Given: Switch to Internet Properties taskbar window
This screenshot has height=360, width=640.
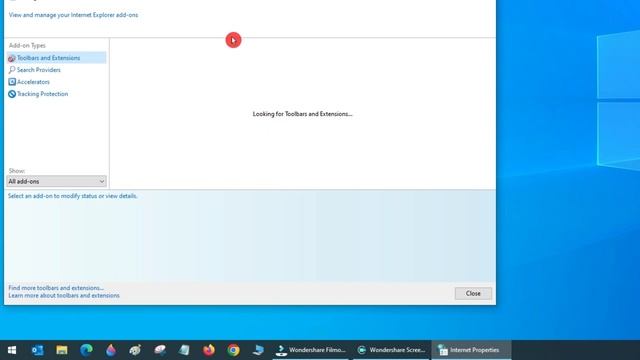Looking at the screenshot, I should [471, 350].
